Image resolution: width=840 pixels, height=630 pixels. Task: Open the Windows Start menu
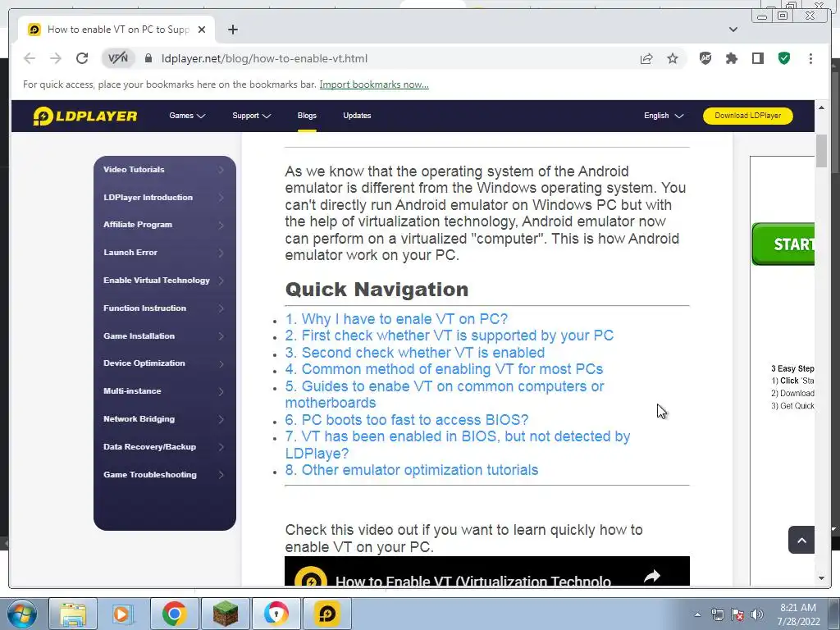[21, 614]
